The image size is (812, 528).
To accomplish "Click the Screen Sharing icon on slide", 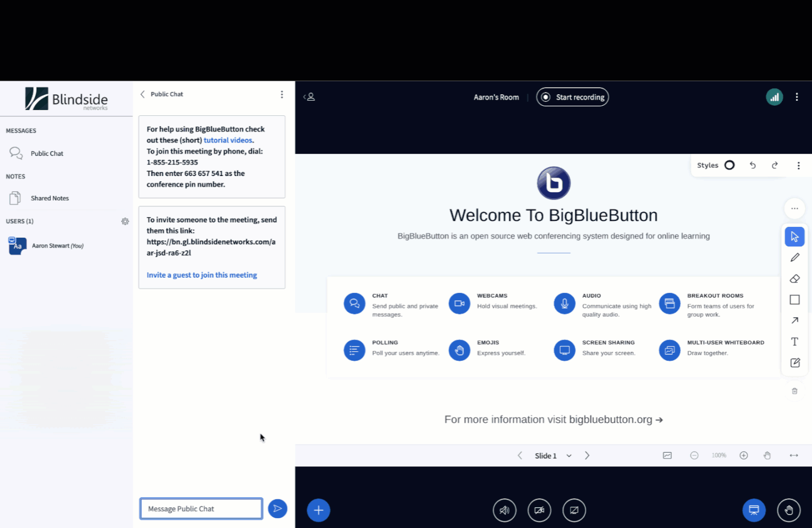I will 565,350.
